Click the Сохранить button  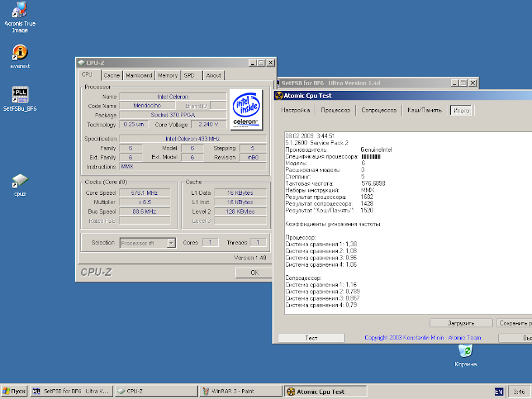tap(514, 323)
